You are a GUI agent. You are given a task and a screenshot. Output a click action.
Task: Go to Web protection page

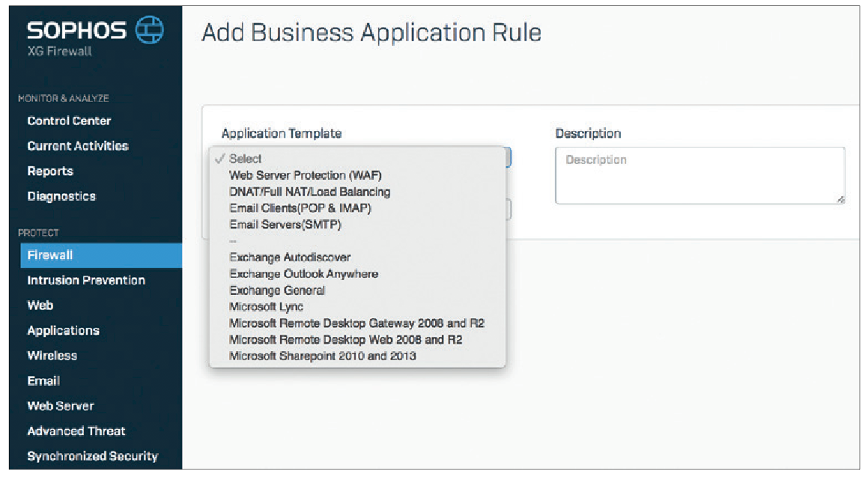40,306
